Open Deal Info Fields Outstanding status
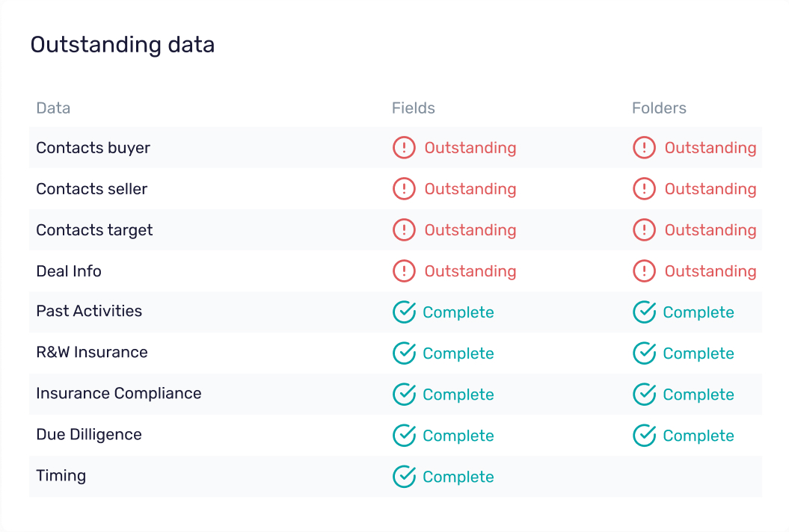 (470, 271)
